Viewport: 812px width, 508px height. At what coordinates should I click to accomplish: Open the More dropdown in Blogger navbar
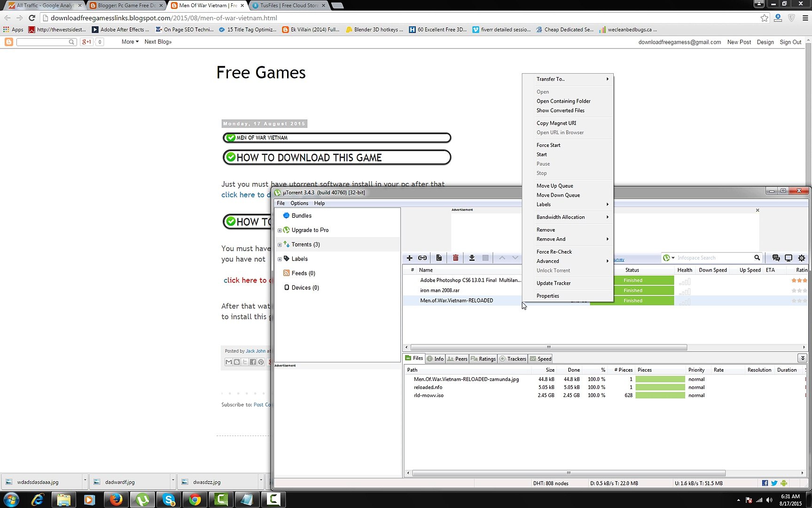(x=130, y=42)
